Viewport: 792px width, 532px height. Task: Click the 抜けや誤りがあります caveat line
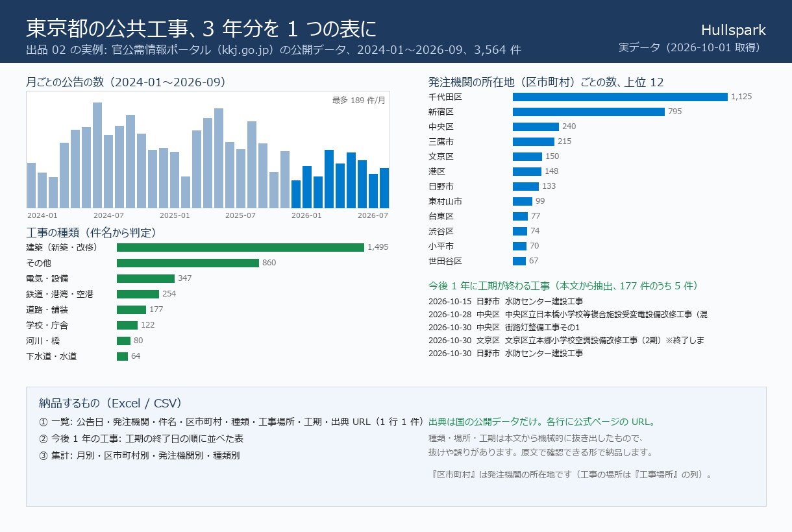[541, 452]
